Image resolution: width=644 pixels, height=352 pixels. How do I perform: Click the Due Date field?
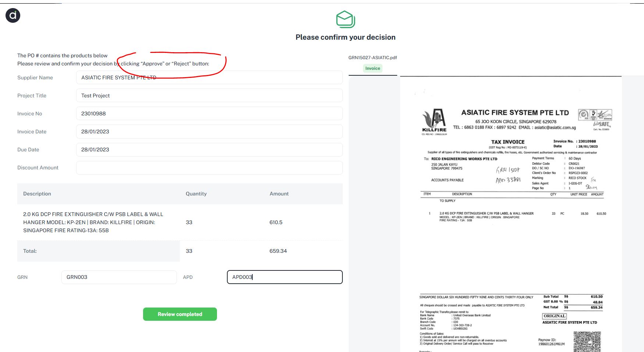[209, 150]
